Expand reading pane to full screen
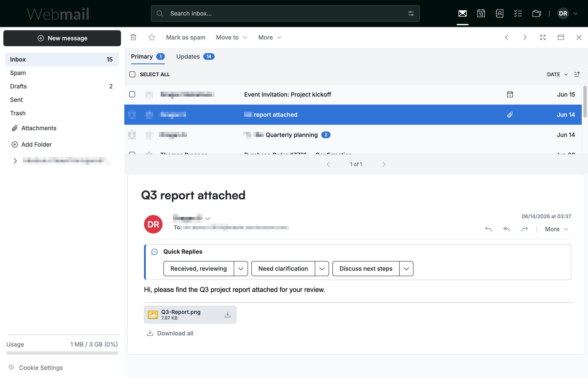Screen dimensions: 588x378 pyautogui.click(x=543, y=37)
